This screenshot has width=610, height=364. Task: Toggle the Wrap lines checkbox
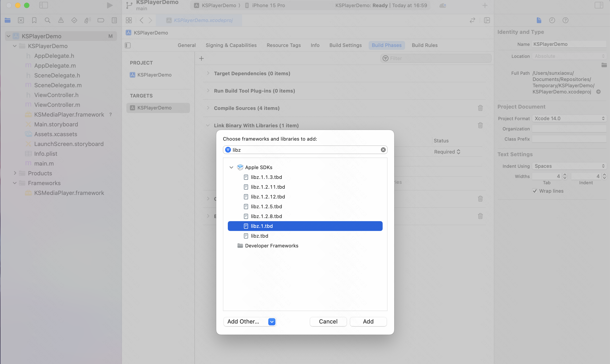(535, 191)
